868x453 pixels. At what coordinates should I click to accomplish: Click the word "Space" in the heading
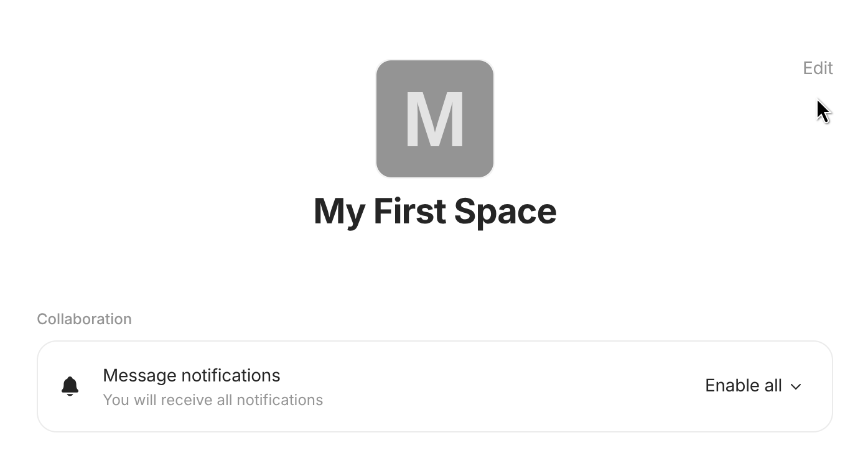pos(505,212)
